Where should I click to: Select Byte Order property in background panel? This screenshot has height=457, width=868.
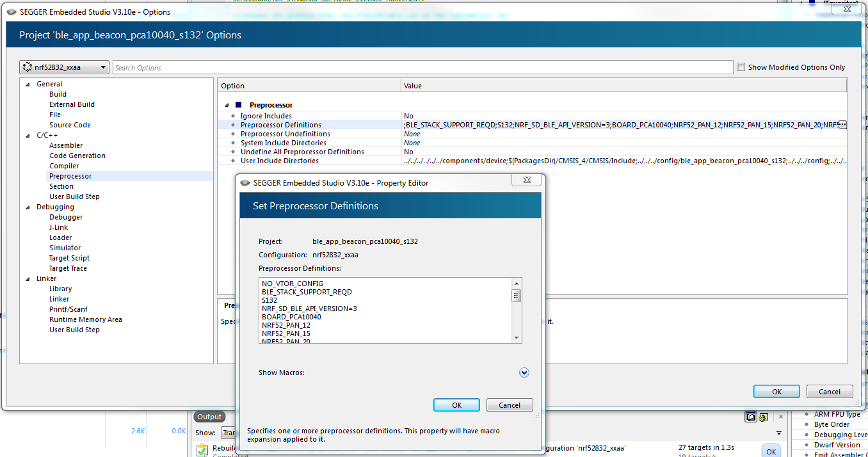coord(832,424)
